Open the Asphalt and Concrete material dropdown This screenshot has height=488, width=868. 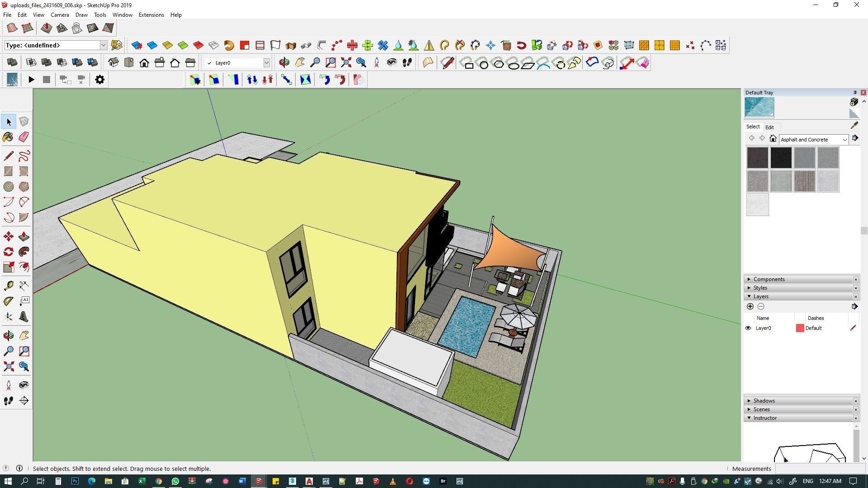coord(844,140)
